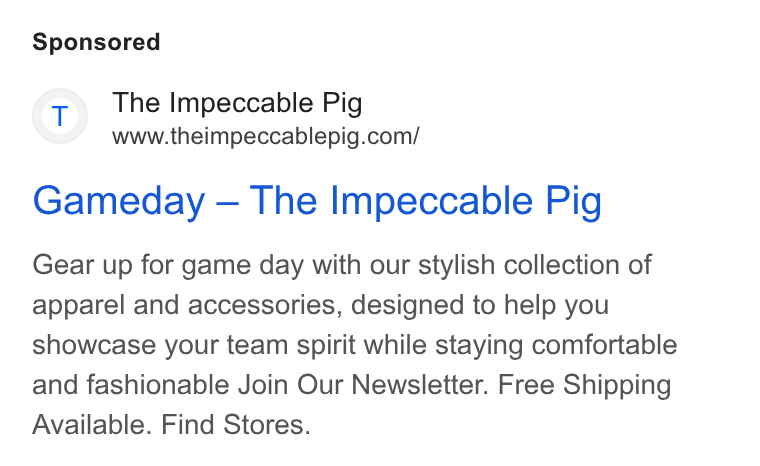The image size is (760, 466).
Task: Click the Find Stores text
Action: coord(236,425)
